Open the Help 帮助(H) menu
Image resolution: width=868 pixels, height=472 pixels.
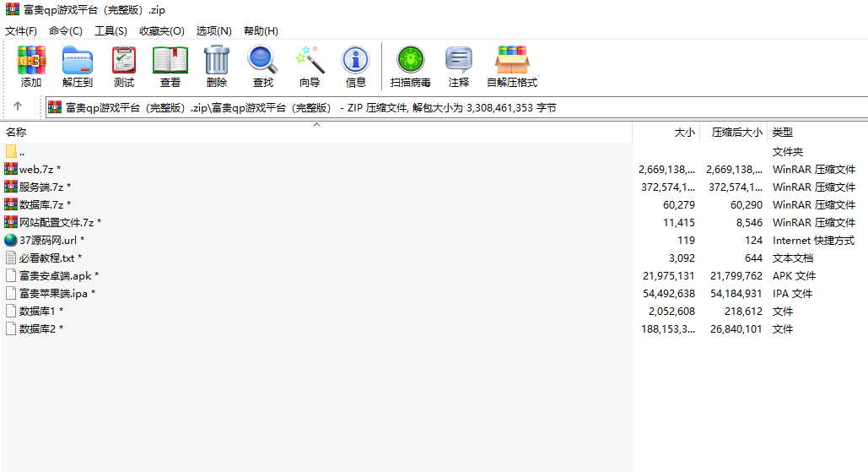point(261,31)
